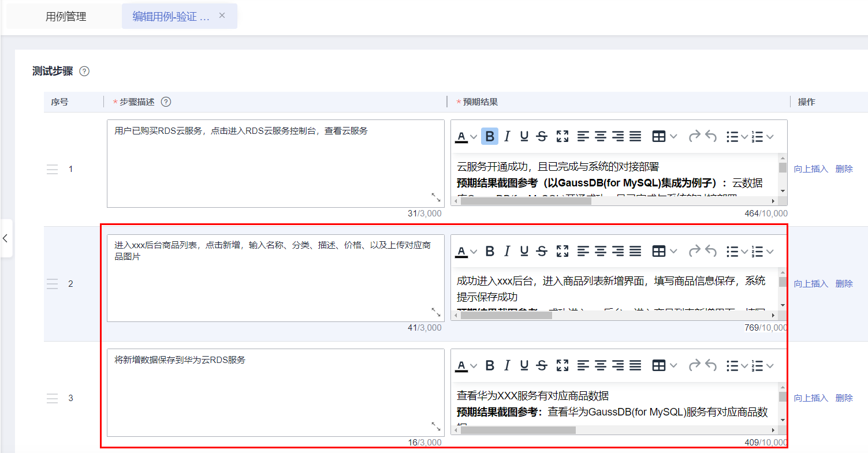868x453 pixels.
Task: Click step 3 expected result horizontal scrollbar
Action: (614, 430)
